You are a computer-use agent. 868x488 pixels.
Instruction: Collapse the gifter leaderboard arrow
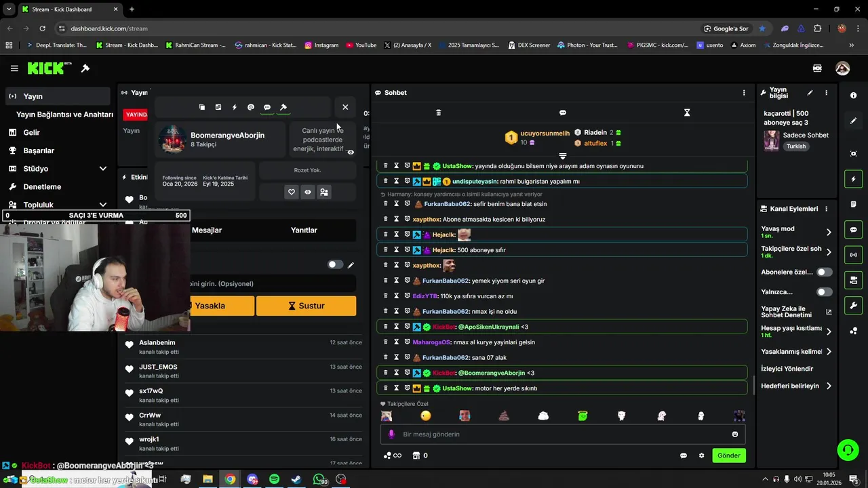pyautogui.click(x=562, y=156)
